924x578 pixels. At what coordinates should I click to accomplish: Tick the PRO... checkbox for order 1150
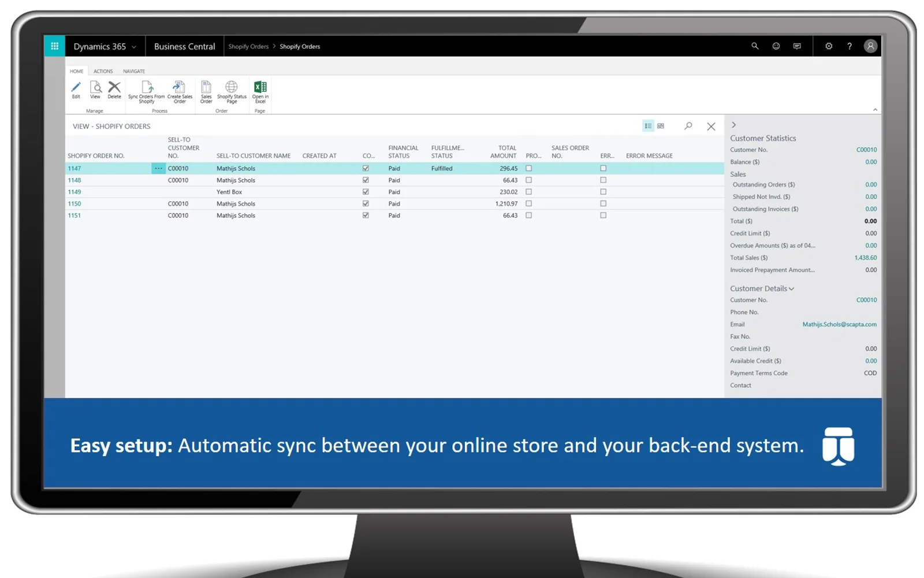pos(528,204)
